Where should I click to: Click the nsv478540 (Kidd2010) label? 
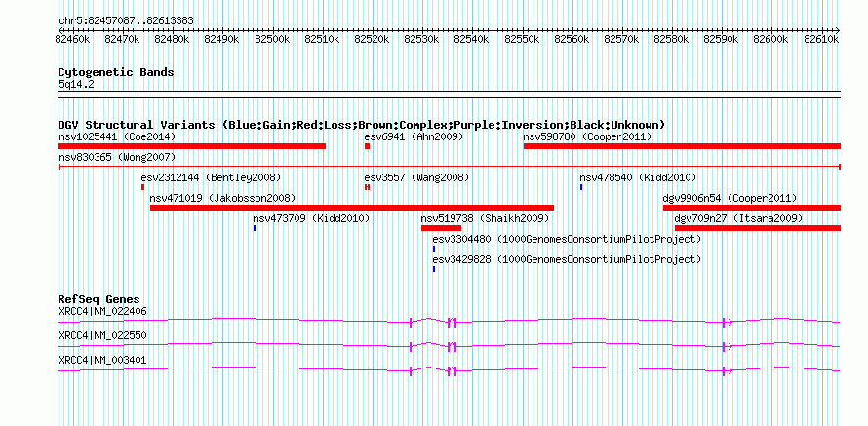tap(638, 177)
